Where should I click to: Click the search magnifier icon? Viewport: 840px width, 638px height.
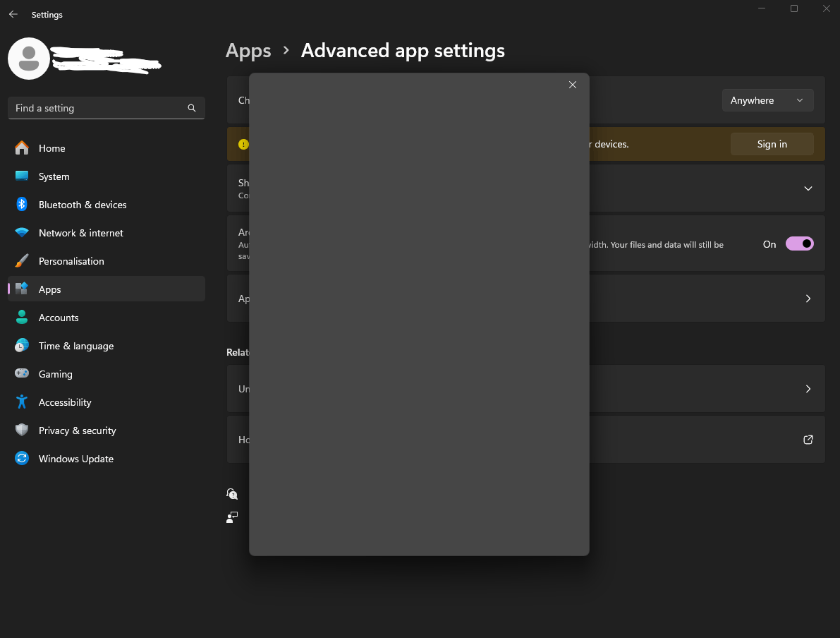coord(192,108)
